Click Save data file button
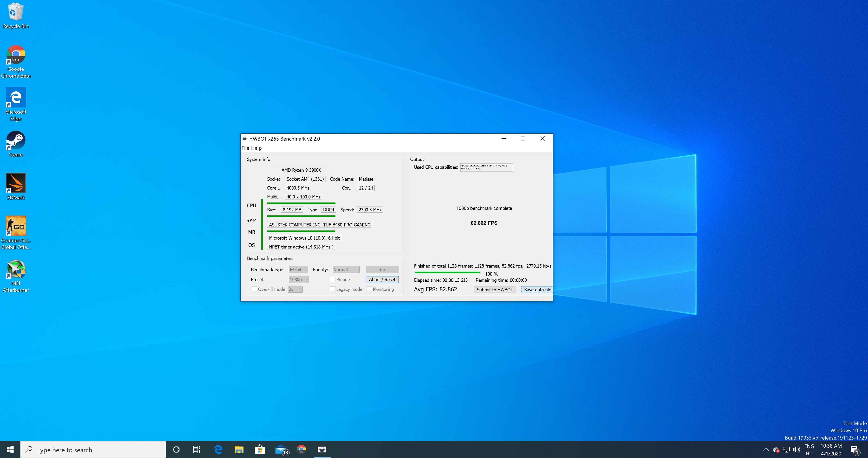This screenshot has height=458, width=868. pos(537,289)
